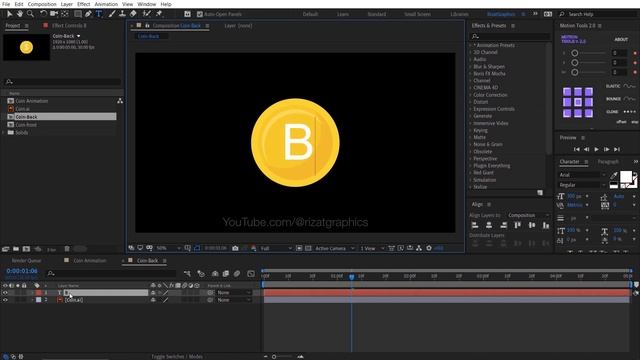Select the Brush tool
Image resolution: width=640 pixels, height=360 pixels.
coord(112,14)
